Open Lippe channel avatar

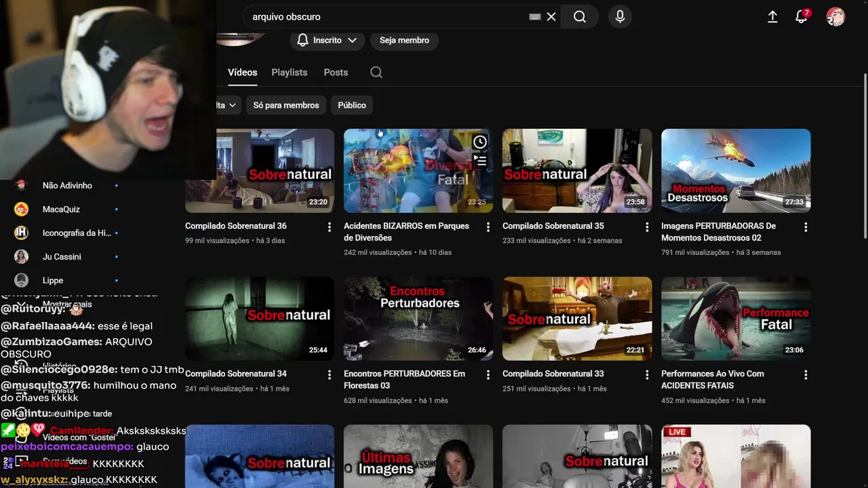[22, 280]
